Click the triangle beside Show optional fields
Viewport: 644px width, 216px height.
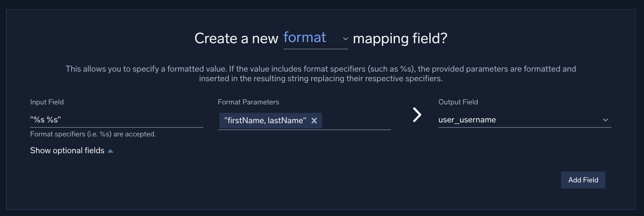(x=111, y=151)
